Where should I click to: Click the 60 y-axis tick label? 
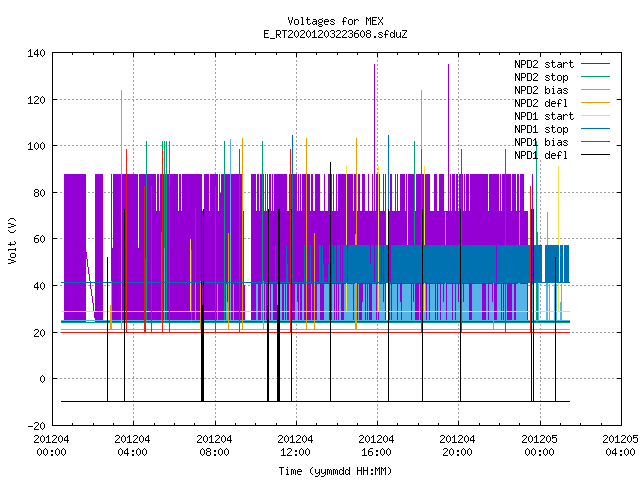40,239
